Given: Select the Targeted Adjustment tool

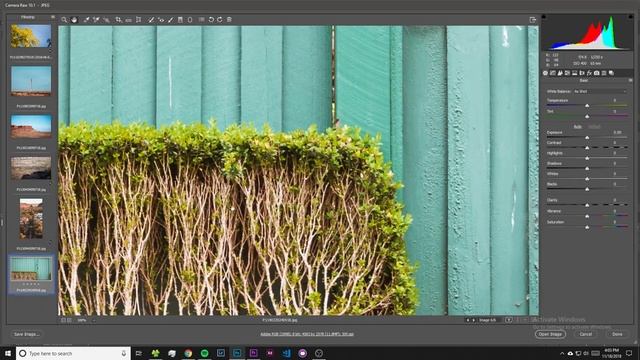Looking at the screenshot, I should pyautogui.click(x=106, y=20).
